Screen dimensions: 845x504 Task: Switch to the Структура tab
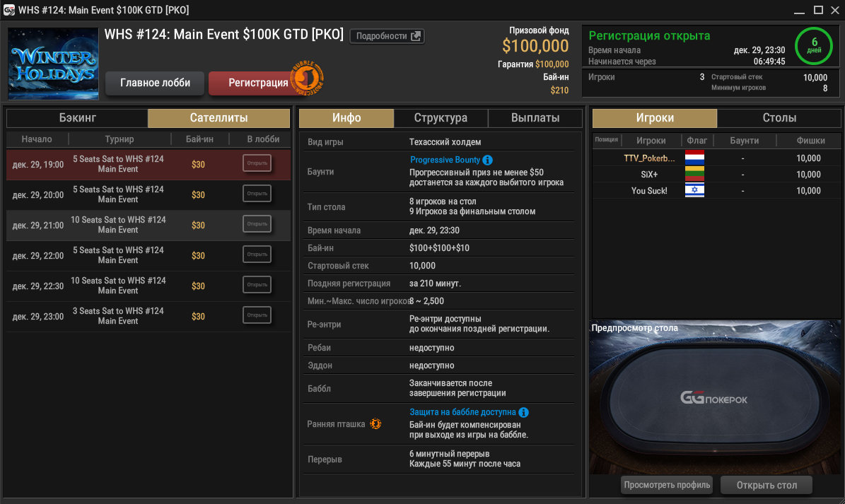(x=441, y=118)
